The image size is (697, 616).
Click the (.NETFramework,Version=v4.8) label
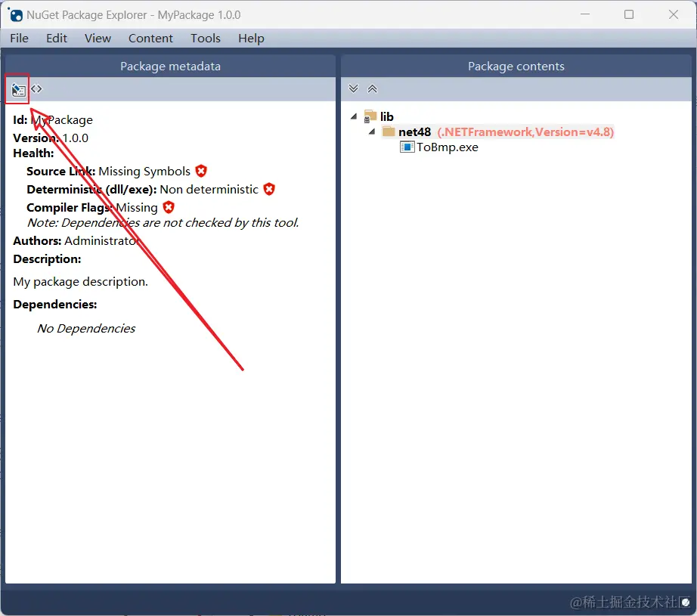point(525,132)
